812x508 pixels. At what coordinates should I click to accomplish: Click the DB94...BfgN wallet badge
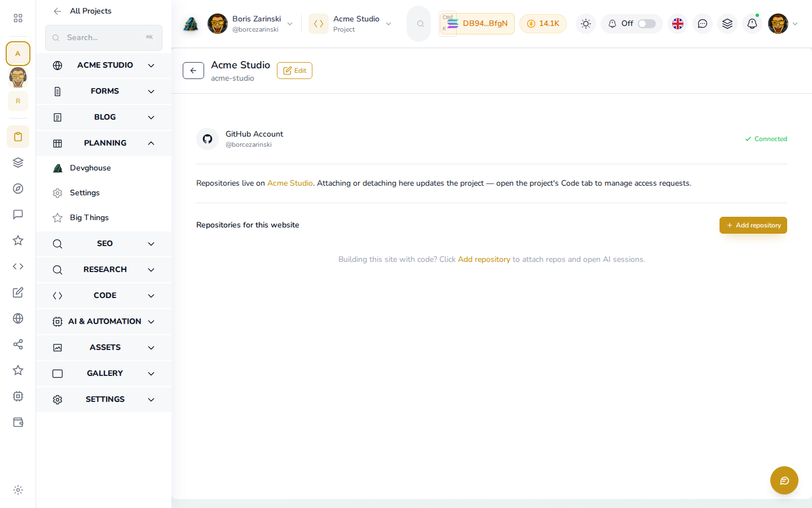click(477, 24)
